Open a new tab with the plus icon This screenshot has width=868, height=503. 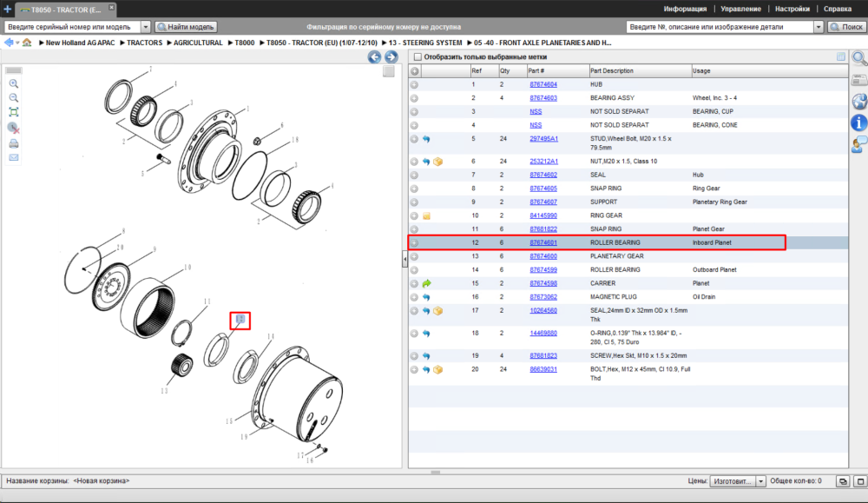[7, 10]
